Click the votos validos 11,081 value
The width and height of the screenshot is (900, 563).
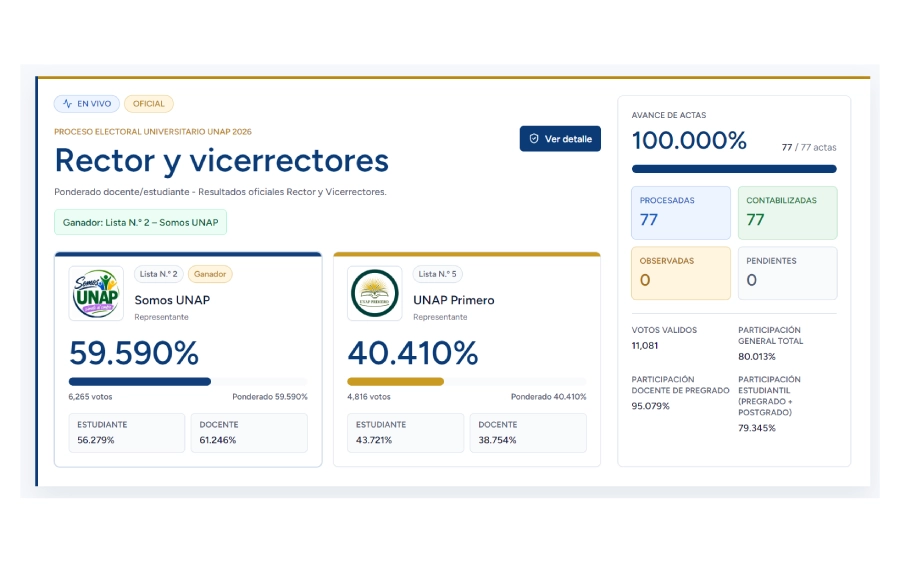pos(645,345)
